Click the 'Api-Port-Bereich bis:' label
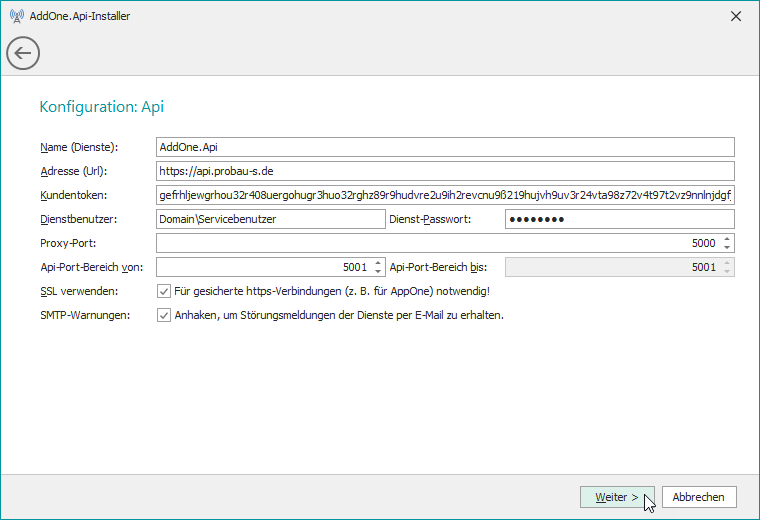Screen dimensions: 760x520 [x=438, y=267]
